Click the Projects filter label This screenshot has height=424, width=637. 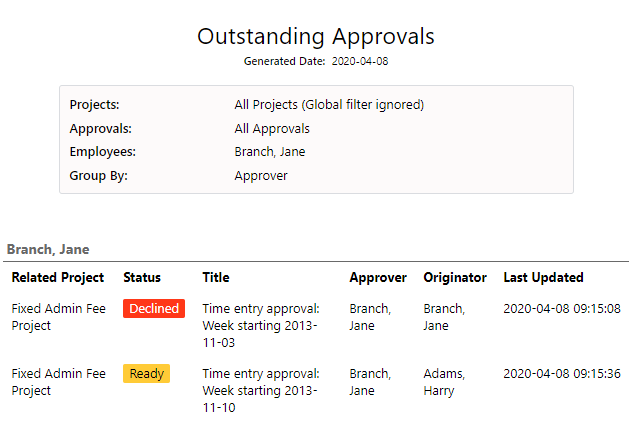(x=94, y=105)
